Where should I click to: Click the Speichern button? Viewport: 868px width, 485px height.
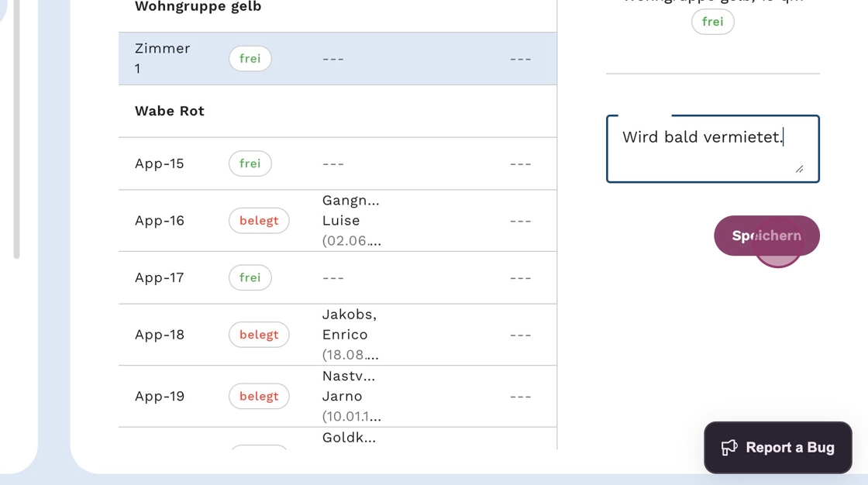click(766, 236)
